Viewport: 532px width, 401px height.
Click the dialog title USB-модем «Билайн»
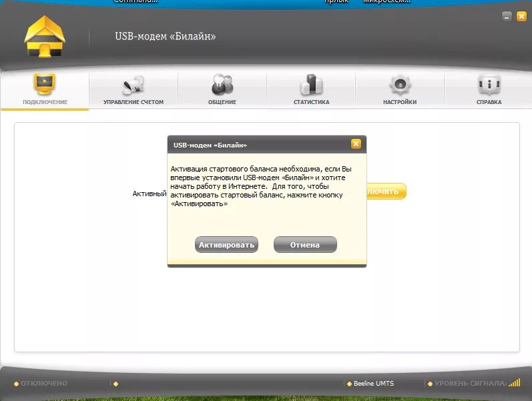[210, 145]
